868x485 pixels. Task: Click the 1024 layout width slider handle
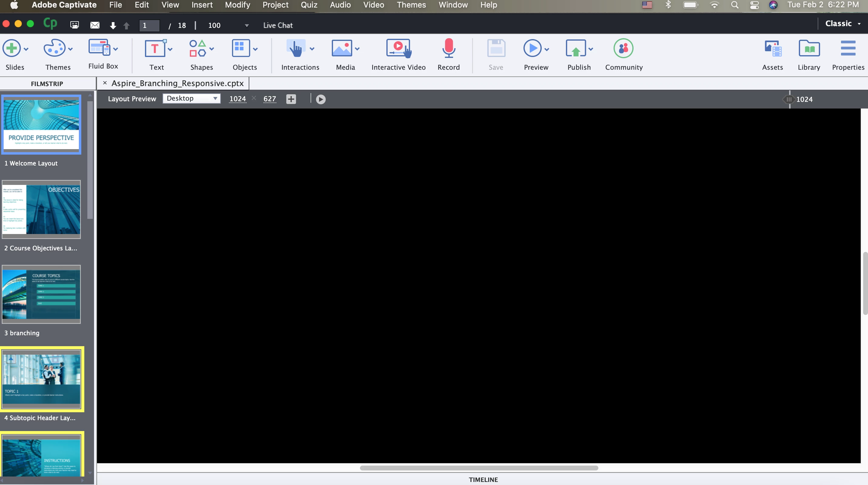[789, 99]
